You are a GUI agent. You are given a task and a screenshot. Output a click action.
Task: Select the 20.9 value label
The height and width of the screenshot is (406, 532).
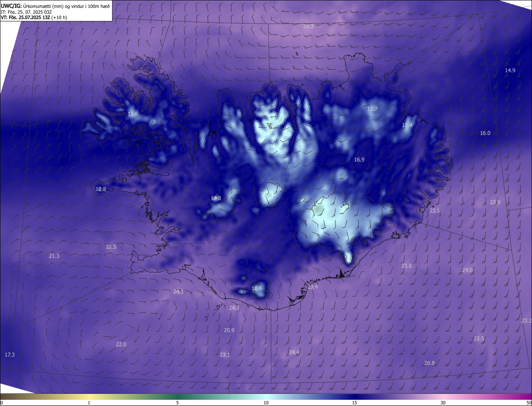pos(229,330)
